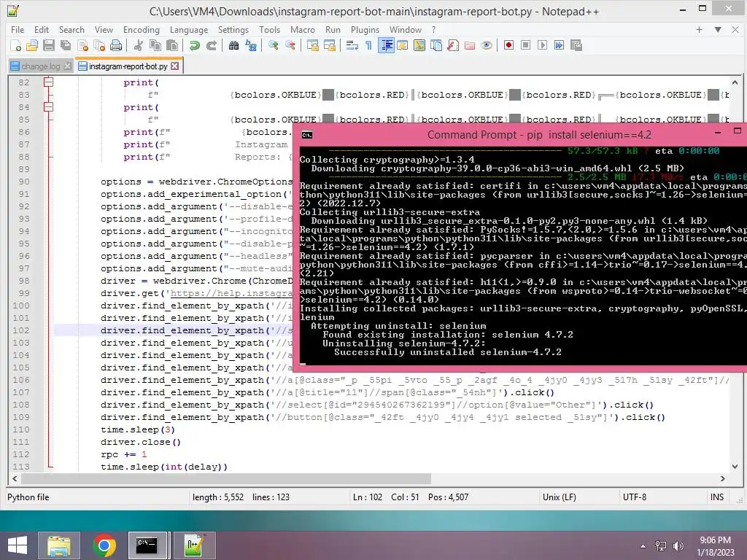747x560 pixels.
Task: Open Find with the binoculars icon
Action: tap(233, 45)
